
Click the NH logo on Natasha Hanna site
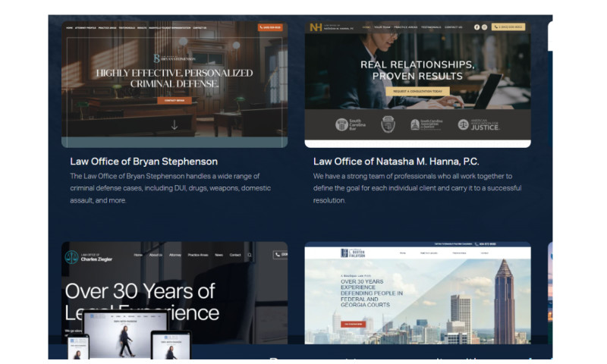click(315, 27)
